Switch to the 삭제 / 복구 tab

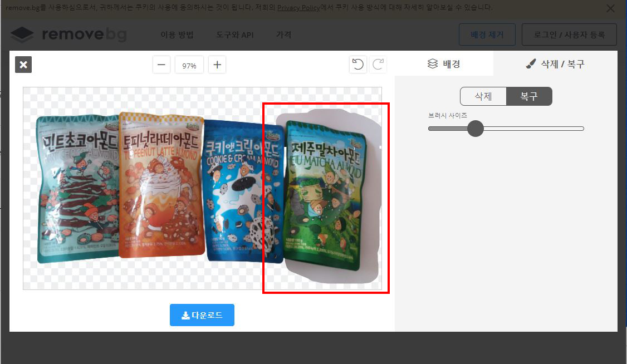(x=555, y=63)
